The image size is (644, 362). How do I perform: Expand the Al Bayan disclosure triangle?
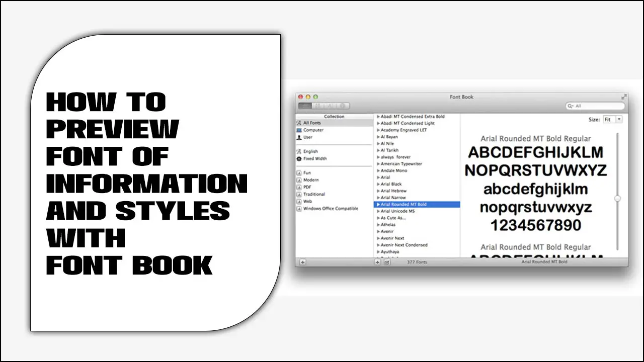click(378, 137)
